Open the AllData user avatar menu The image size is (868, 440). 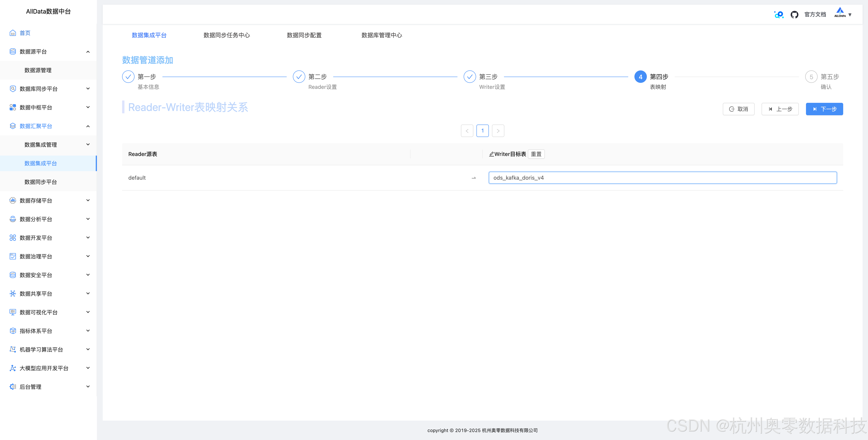tap(843, 13)
